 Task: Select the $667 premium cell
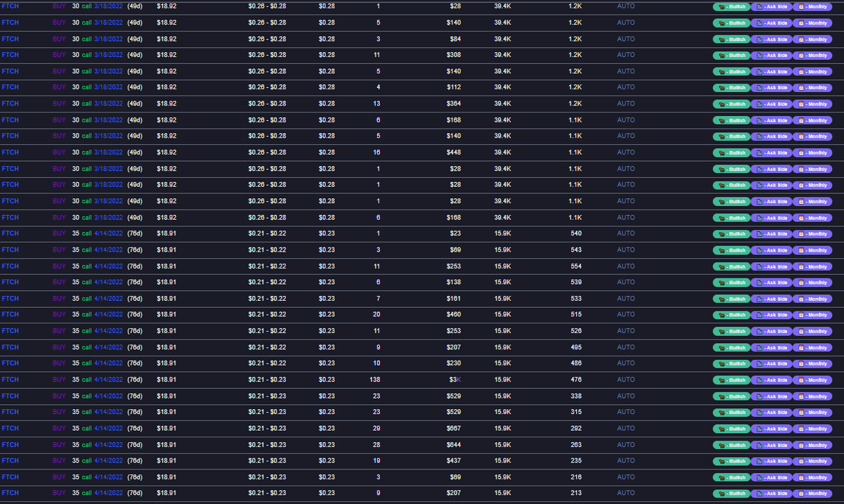point(452,428)
